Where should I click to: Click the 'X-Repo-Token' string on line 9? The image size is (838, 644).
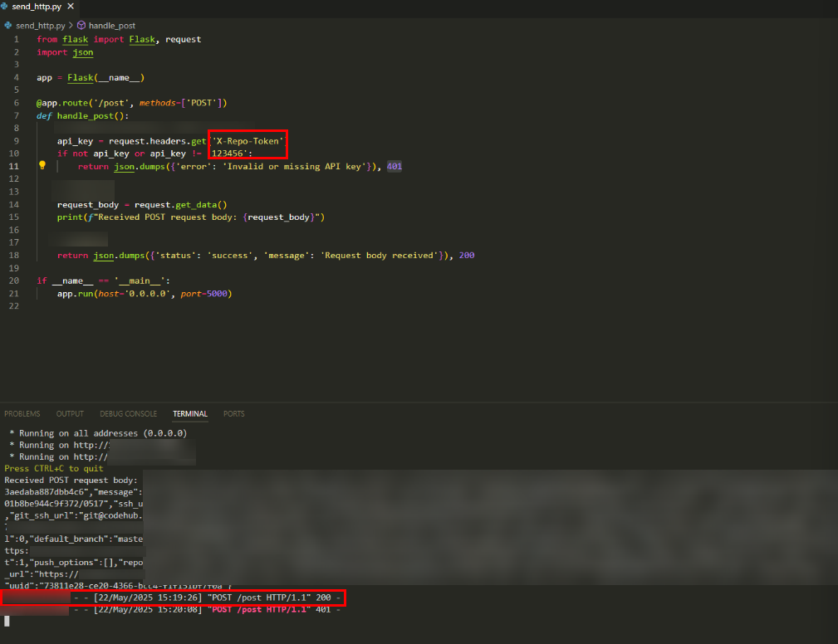click(x=247, y=141)
